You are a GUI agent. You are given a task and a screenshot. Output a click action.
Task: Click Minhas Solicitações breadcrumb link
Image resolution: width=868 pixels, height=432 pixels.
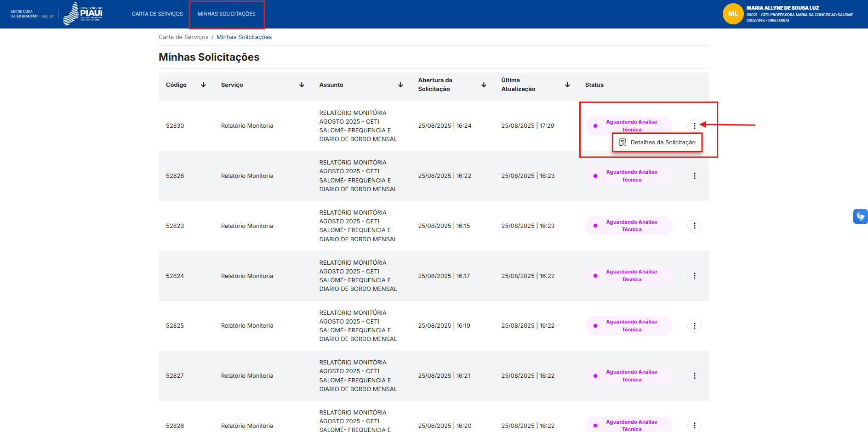[x=244, y=37]
